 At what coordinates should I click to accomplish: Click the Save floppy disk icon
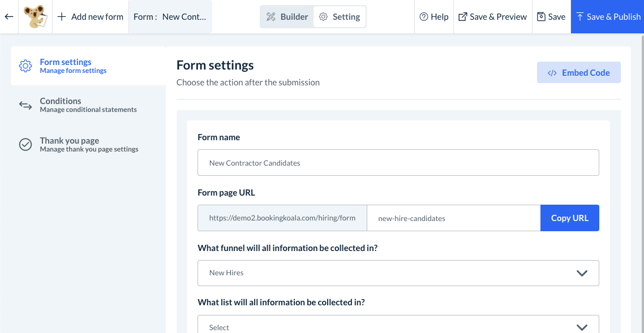541,17
